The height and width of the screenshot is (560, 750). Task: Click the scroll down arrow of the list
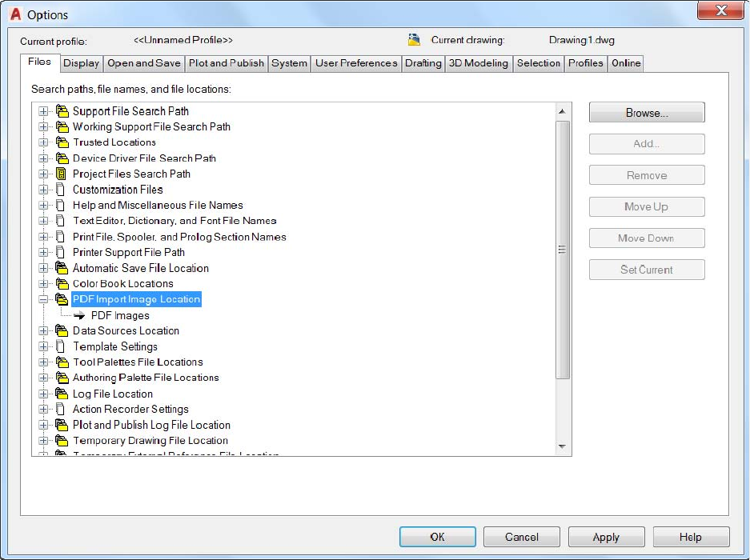tap(562, 446)
